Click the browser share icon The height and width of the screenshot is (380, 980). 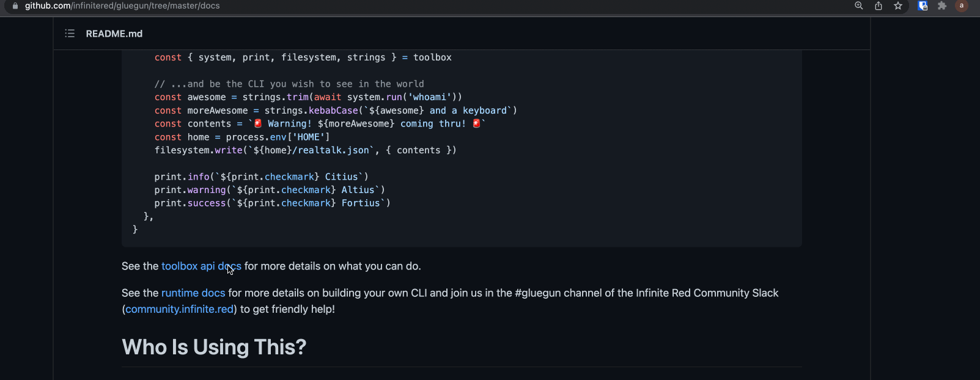(878, 5)
